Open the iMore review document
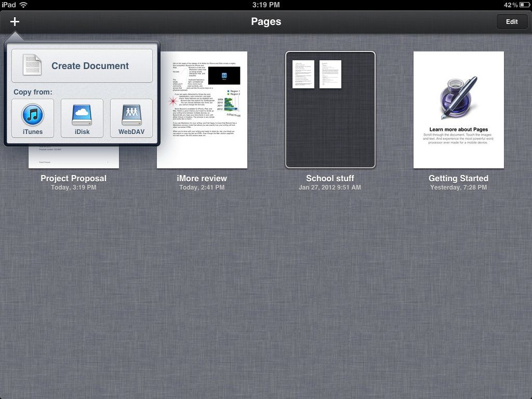 click(x=202, y=110)
